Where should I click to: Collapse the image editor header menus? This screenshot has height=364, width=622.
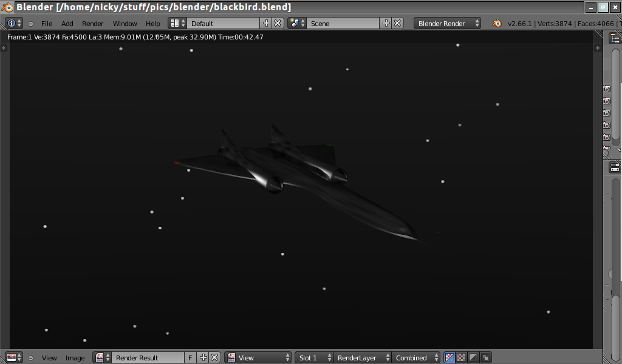(x=31, y=358)
